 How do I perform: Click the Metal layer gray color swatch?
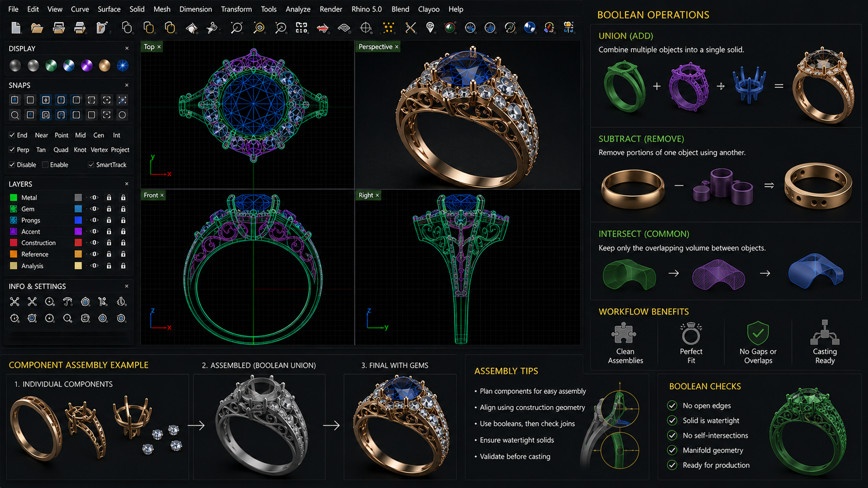pyautogui.click(x=78, y=197)
